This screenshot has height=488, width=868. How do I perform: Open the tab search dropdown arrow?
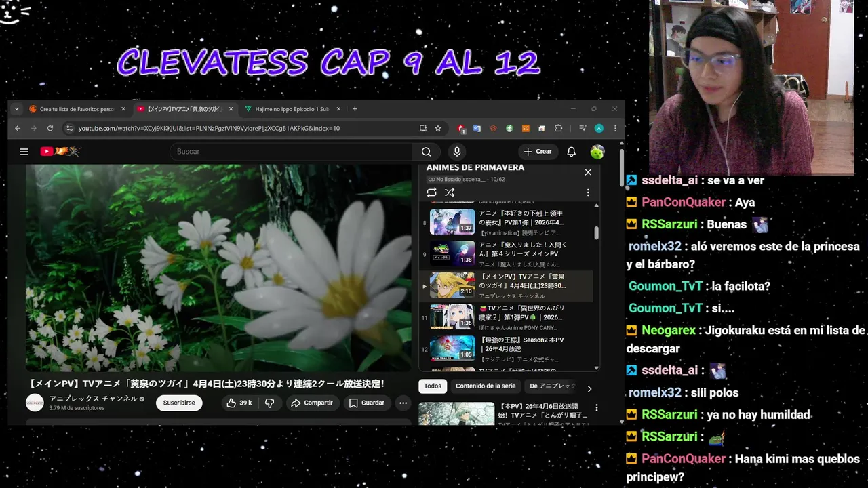pyautogui.click(x=18, y=109)
